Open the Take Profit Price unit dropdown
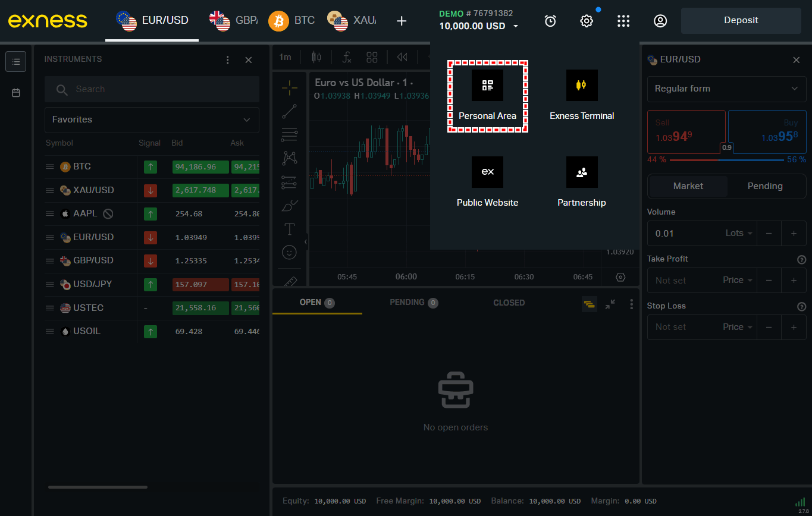The height and width of the screenshot is (516, 812). pyautogui.click(x=738, y=280)
